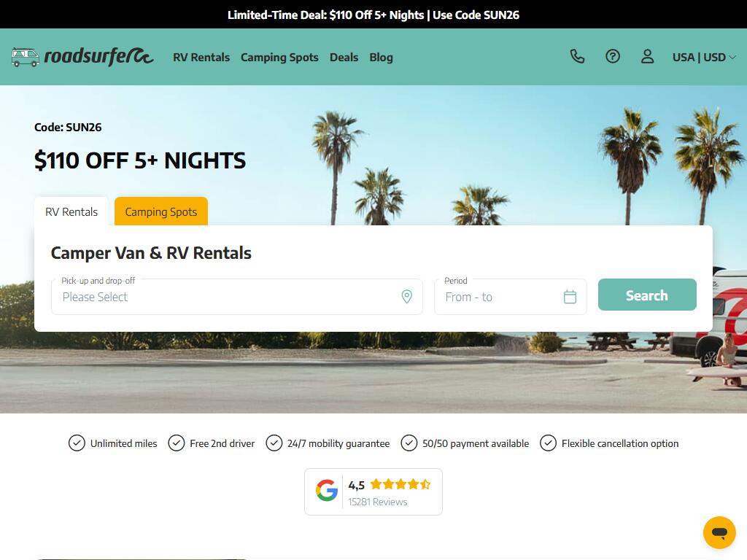The image size is (747, 560).
Task: Click the calendar icon in Period field
Action: pos(570,297)
